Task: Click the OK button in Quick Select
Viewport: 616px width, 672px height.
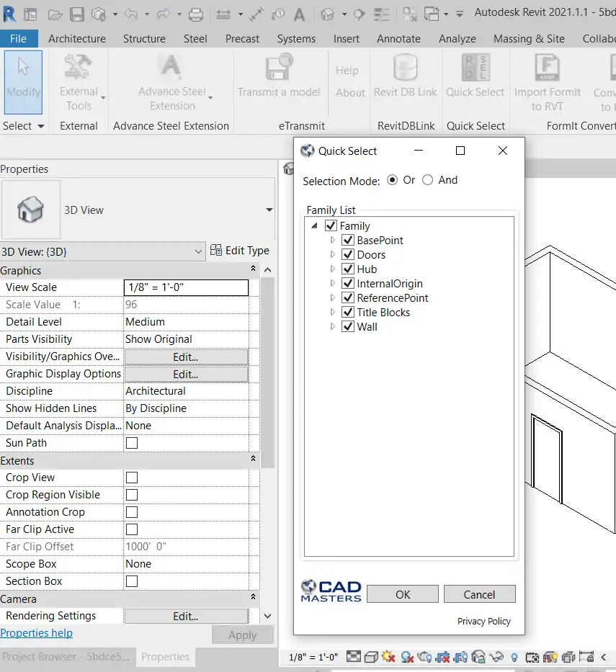Action: (x=402, y=593)
